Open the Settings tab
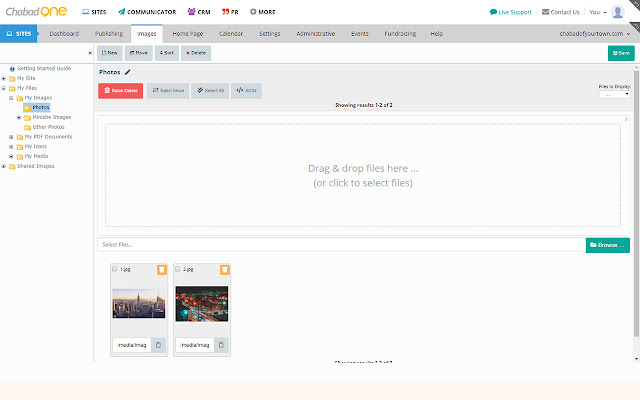640x400 pixels. click(269, 34)
